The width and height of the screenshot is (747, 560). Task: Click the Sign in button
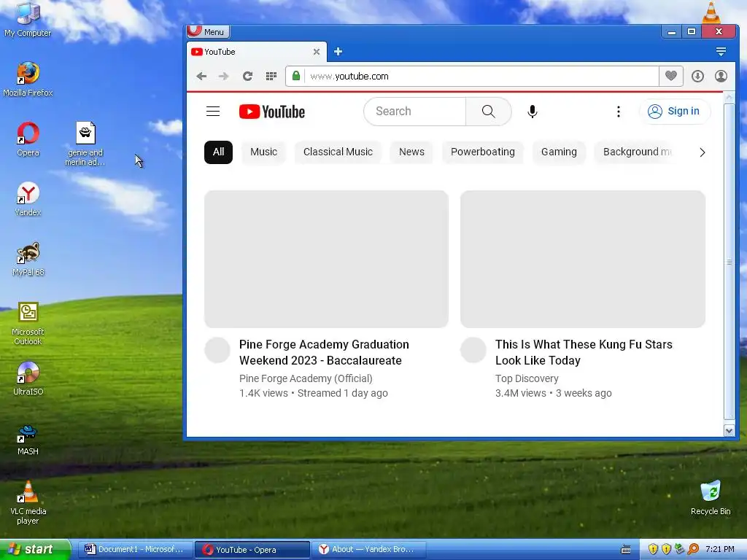coord(674,112)
